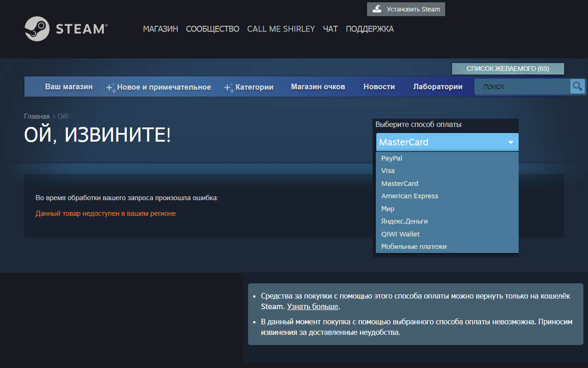
Task: Select Visa as payment method
Action: coord(388,170)
